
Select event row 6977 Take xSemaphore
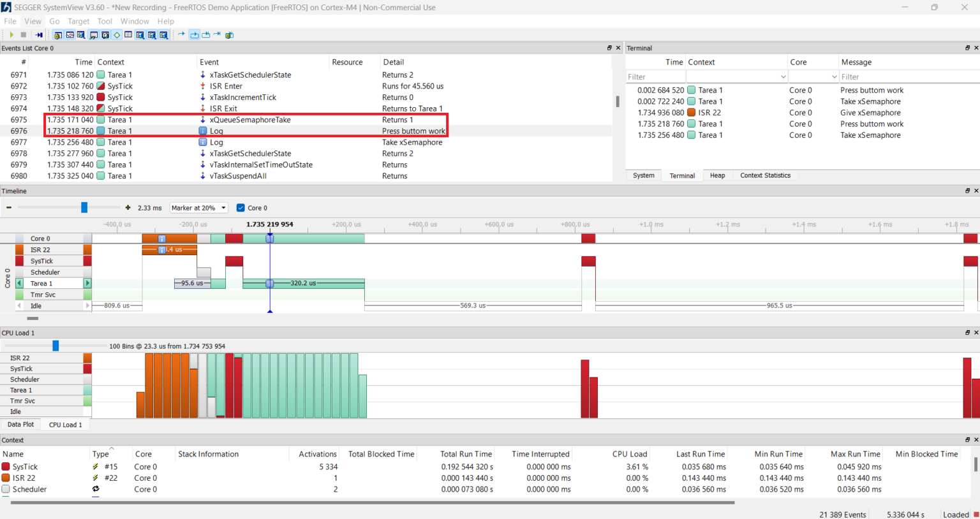click(x=306, y=142)
